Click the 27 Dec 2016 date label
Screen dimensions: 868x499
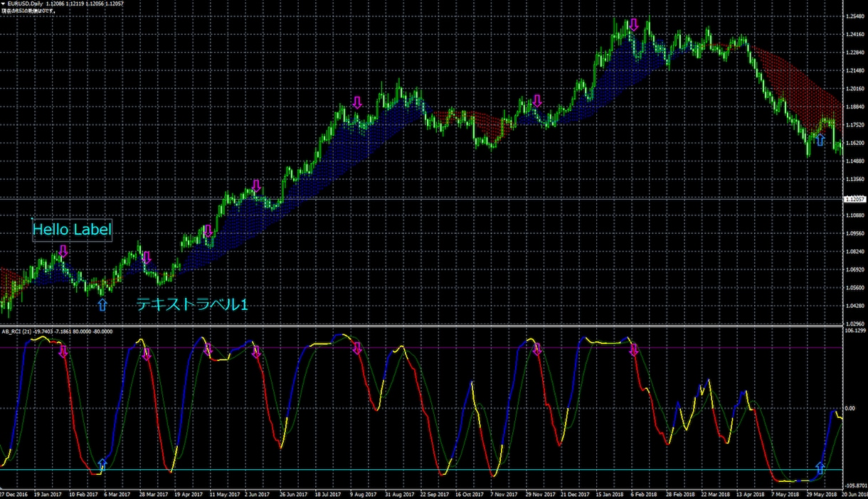(13, 494)
